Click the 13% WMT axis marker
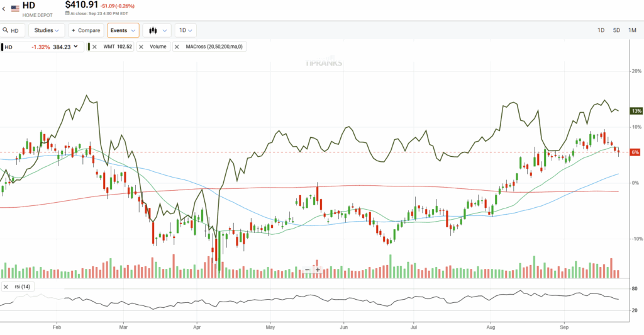The height and width of the screenshot is (335, 644). pos(636,111)
